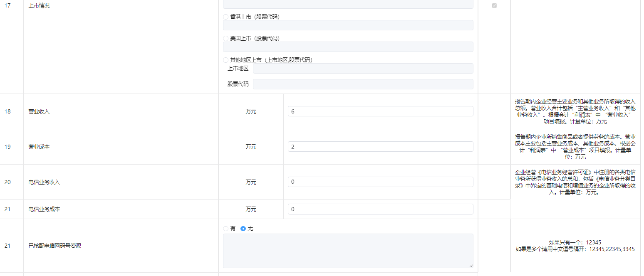This screenshot has width=644, height=276.
Task: Choose 无 for 已核配电信网码号资源
Action: tap(243, 229)
